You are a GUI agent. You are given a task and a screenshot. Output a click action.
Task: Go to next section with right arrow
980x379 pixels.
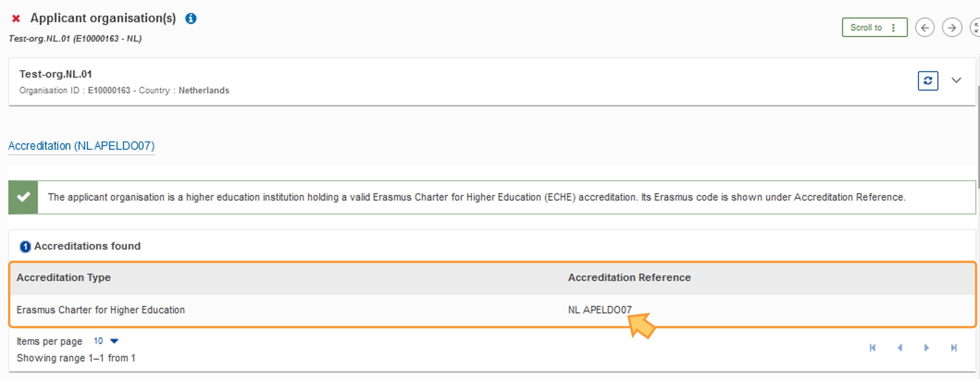coord(952,28)
